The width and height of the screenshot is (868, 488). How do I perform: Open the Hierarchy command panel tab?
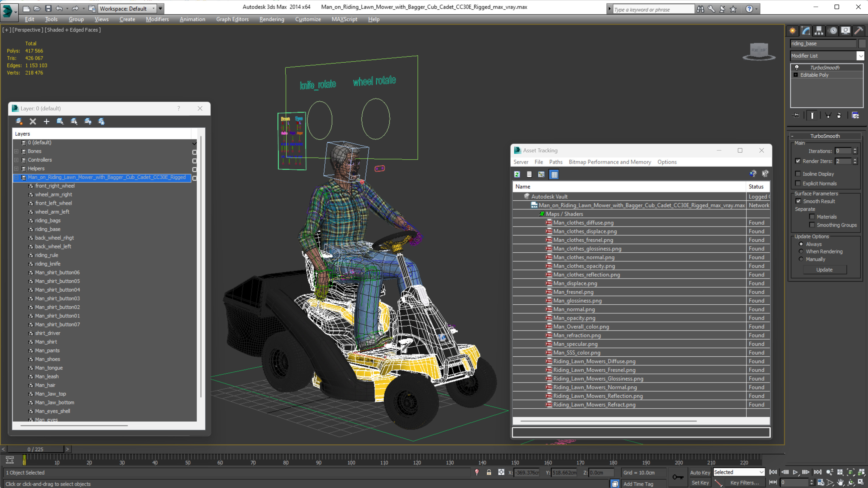(x=819, y=31)
